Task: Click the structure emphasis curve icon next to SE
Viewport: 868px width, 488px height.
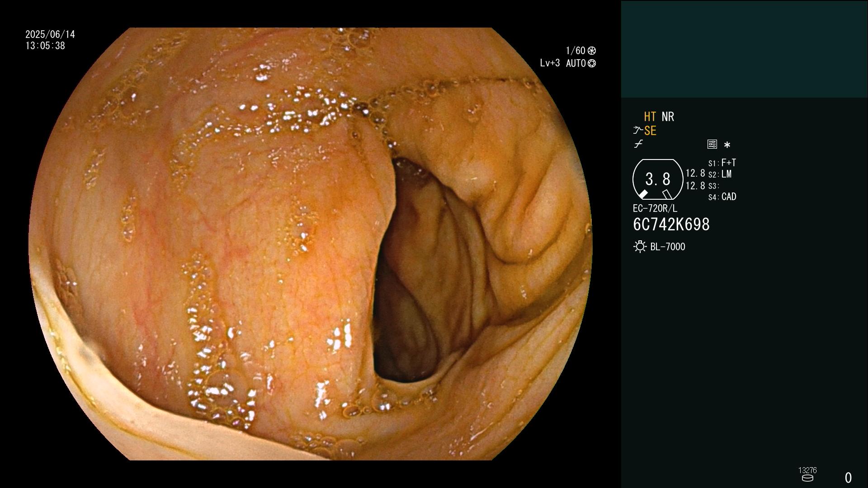Action: (638, 131)
